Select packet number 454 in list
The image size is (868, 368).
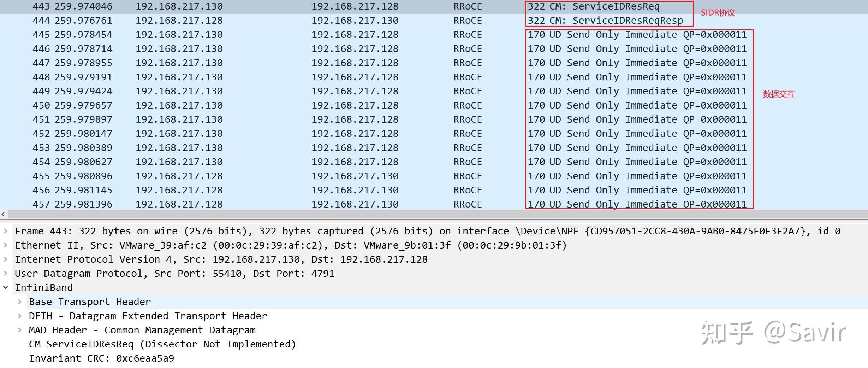pos(41,162)
